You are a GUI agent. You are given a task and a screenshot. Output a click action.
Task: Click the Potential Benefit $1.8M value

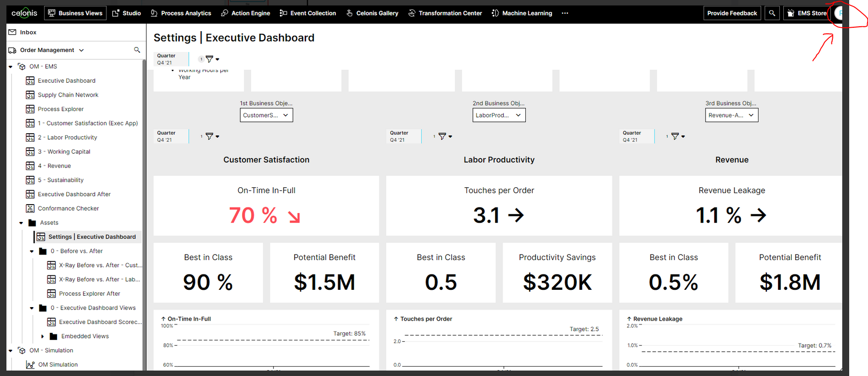[x=790, y=282]
